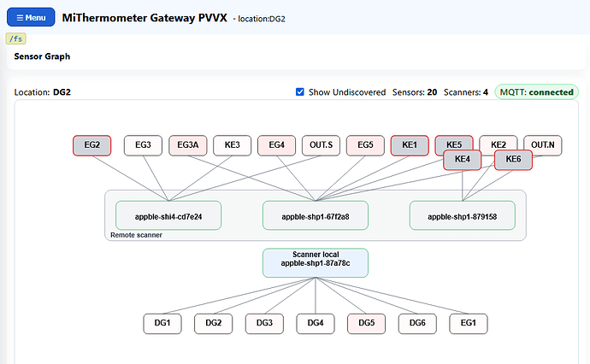Click the KE6 sensor node
590x364 pixels.
pyautogui.click(x=513, y=160)
